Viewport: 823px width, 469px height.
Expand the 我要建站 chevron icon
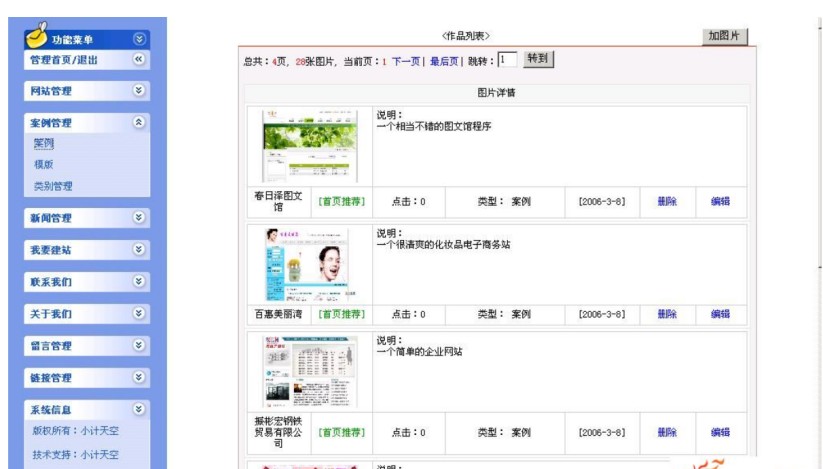(x=139, y=250)
